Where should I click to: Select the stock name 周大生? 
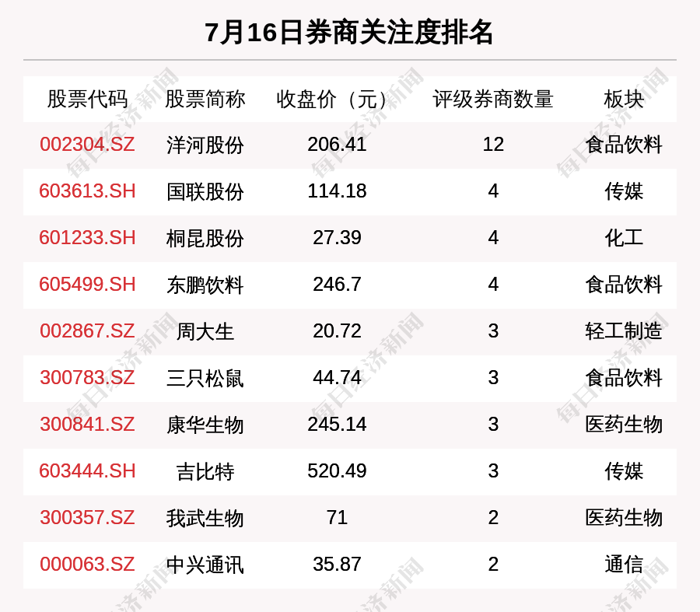tap(205, 332)
